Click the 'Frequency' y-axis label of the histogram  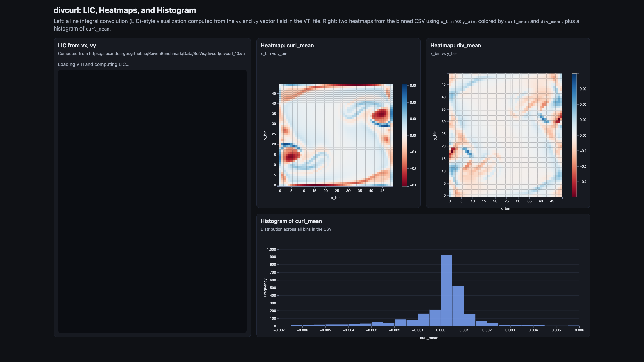coord(265,288)
